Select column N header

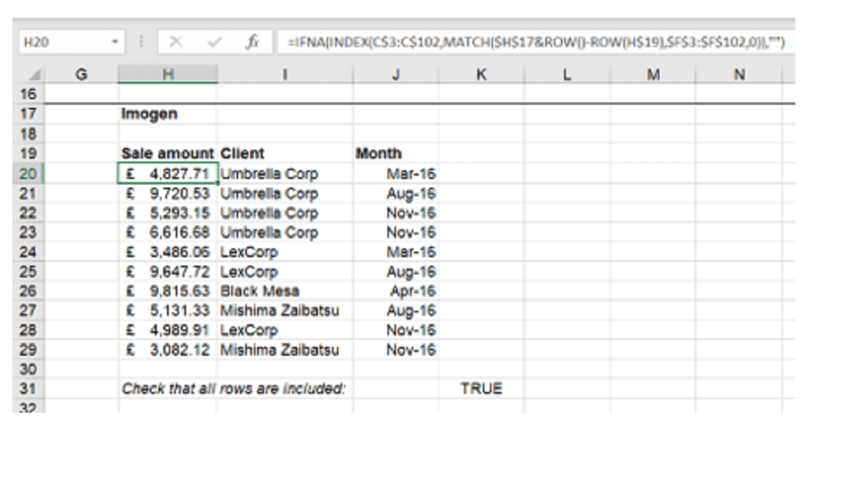(x=739, y=74)
